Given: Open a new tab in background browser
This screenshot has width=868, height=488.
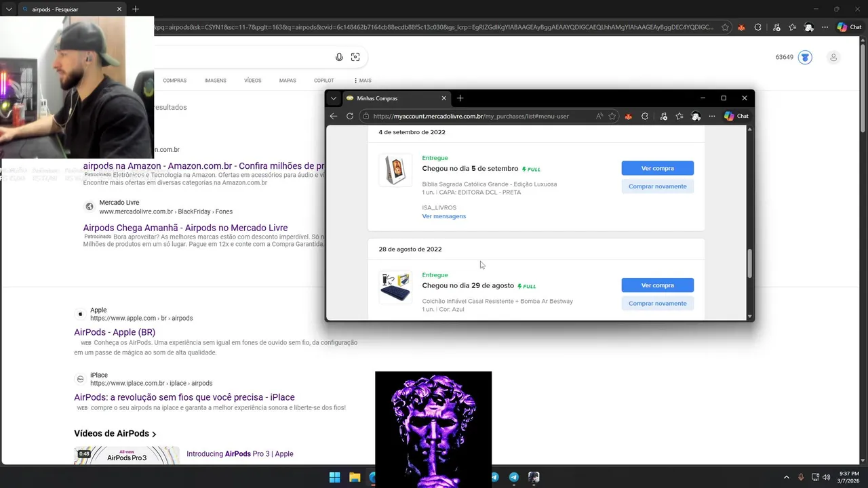Looking at the screenshot, I should click(136, 9).
